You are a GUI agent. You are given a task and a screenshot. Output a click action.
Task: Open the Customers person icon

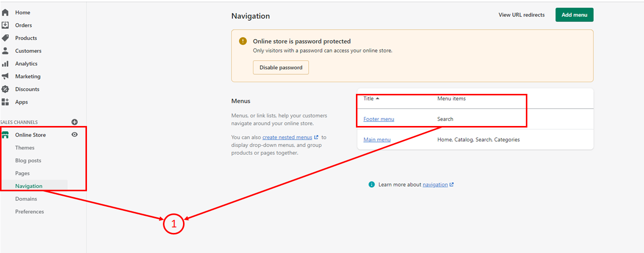5,51
